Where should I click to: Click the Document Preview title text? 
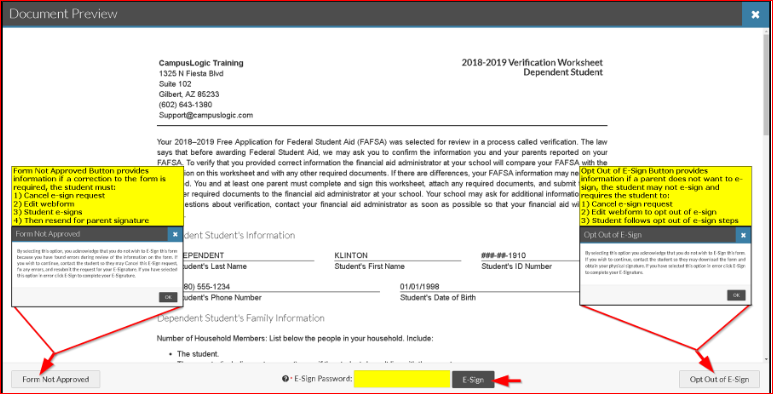tap(63, 14)
